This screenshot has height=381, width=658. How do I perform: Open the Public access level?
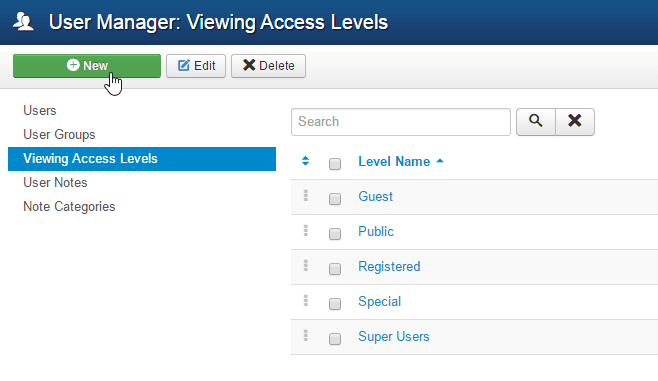pyautogui.click(x=376, y=231)
